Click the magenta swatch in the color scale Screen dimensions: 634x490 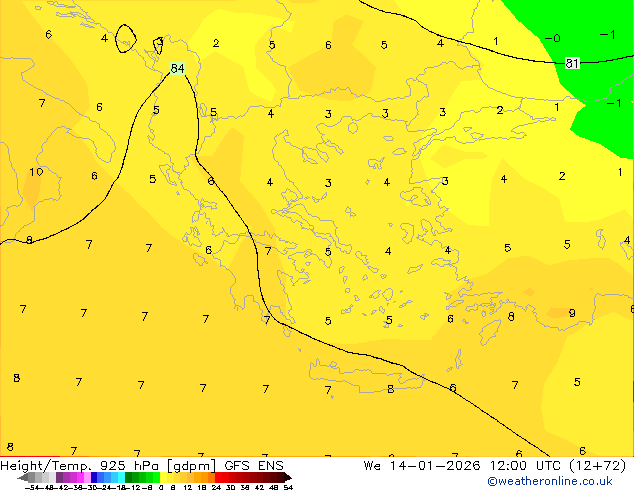click(80, 477)
